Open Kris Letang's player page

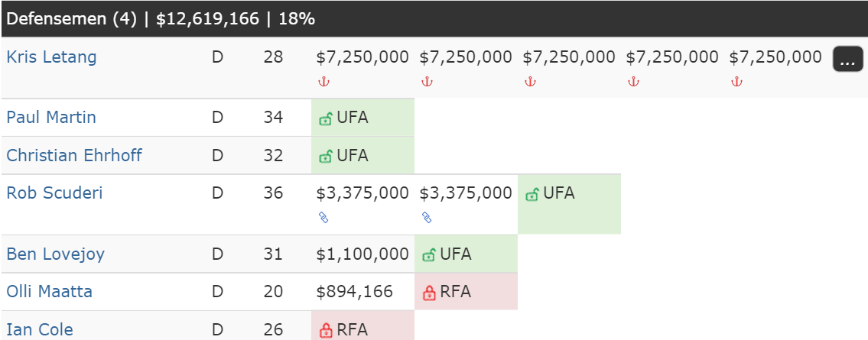[x=51, y=57]
